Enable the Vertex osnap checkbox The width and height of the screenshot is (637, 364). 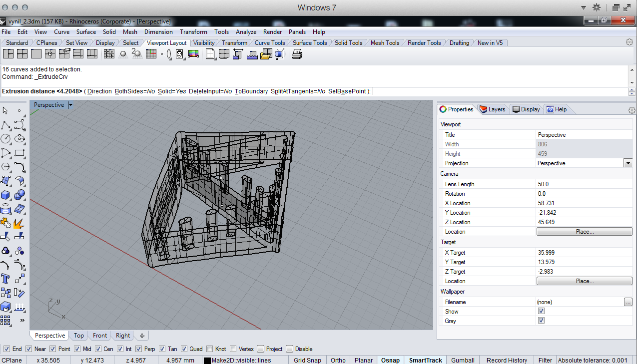[x=233, y=349]
